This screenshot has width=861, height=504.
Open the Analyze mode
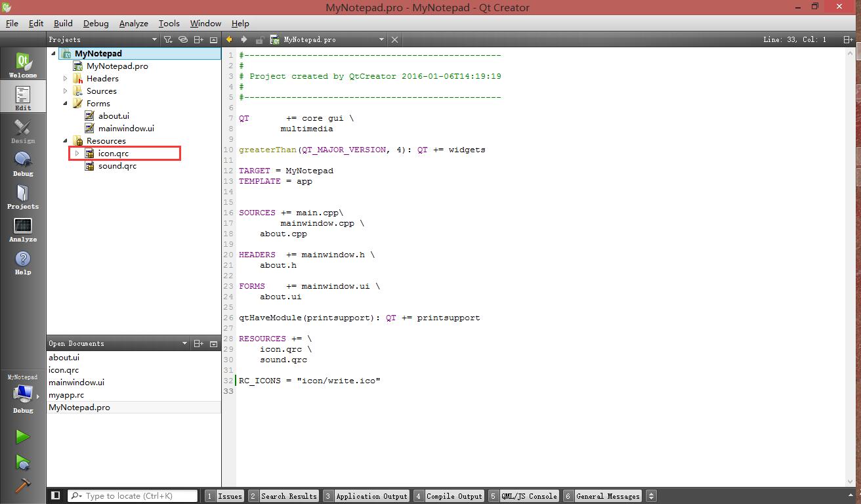(23, 229)
